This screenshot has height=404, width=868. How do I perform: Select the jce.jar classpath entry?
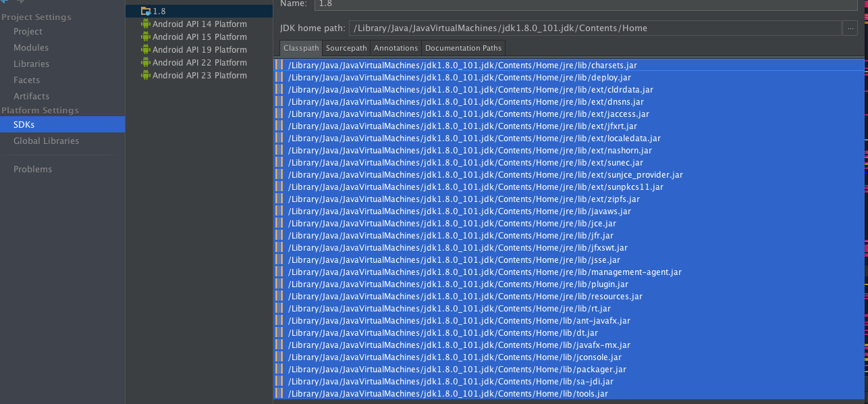569,224
